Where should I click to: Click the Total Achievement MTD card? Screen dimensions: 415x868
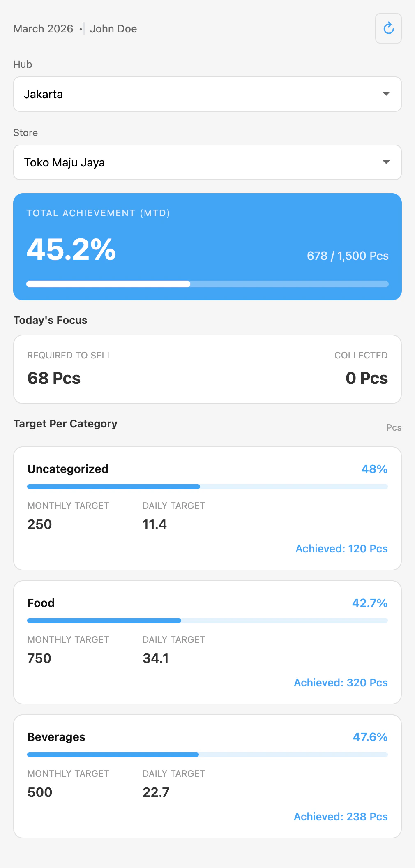coord(207,247)
